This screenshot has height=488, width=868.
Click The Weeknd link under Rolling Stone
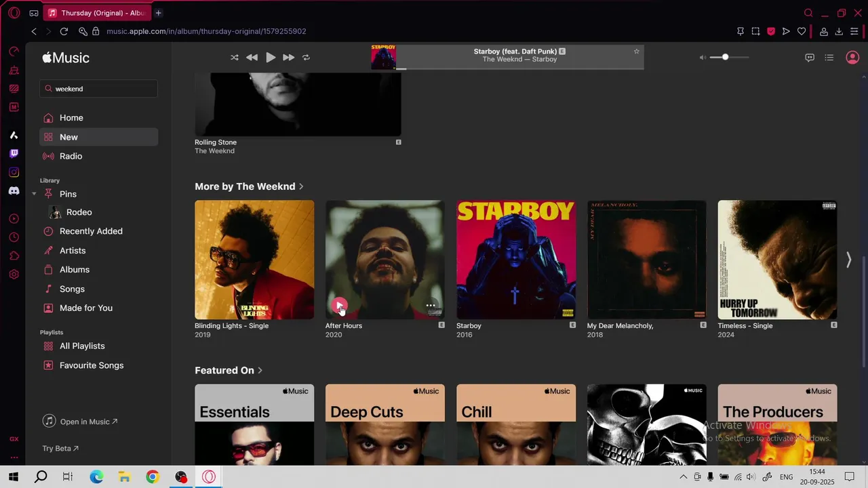click(214, 151)
